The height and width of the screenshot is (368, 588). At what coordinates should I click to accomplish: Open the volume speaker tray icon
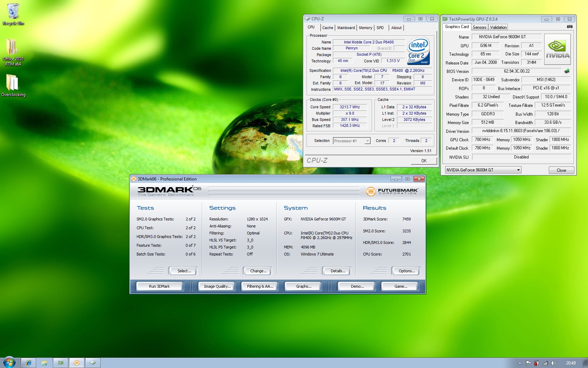[x=553, y=363]
